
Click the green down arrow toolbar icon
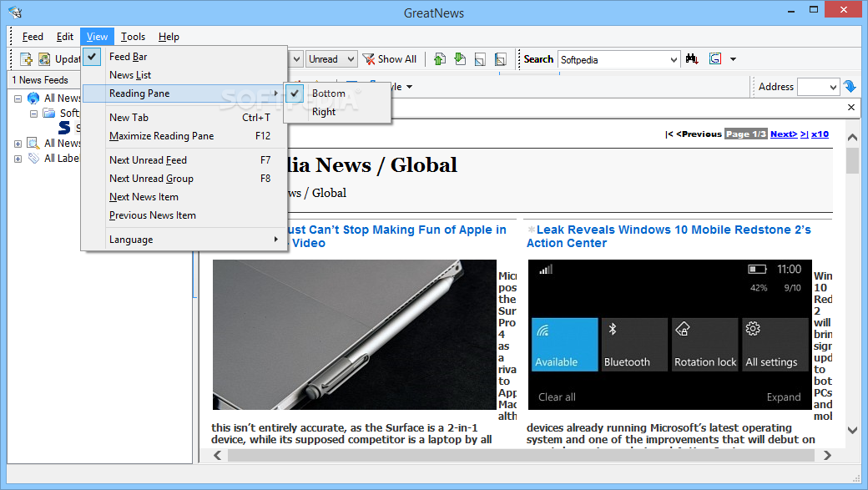(x=460, y=58)
